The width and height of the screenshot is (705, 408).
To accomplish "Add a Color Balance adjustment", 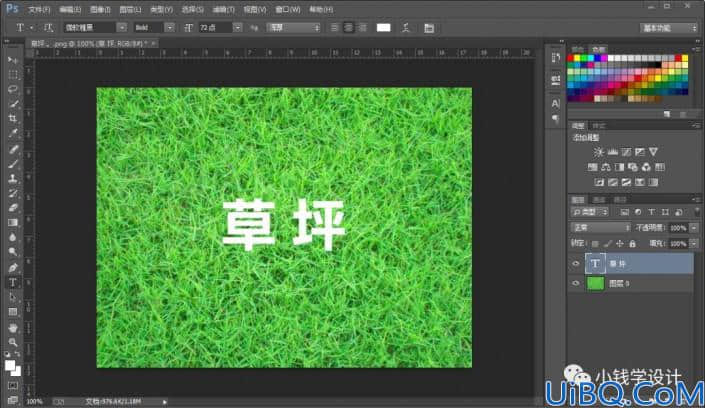I will [x=606, y=167].
